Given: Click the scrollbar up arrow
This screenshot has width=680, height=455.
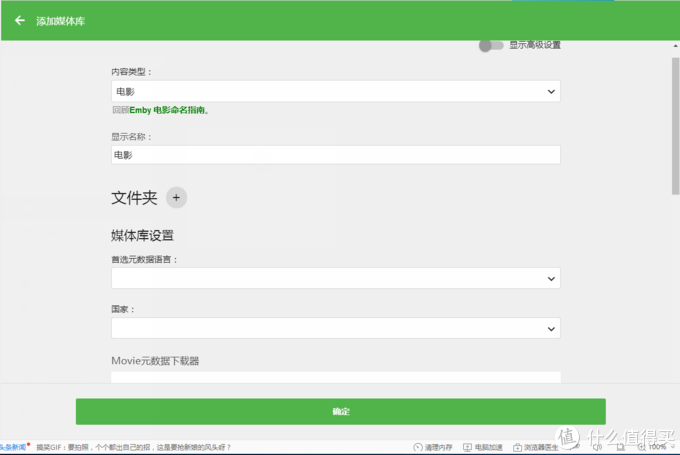Looking at the screenshot, I should coord(675,46).
